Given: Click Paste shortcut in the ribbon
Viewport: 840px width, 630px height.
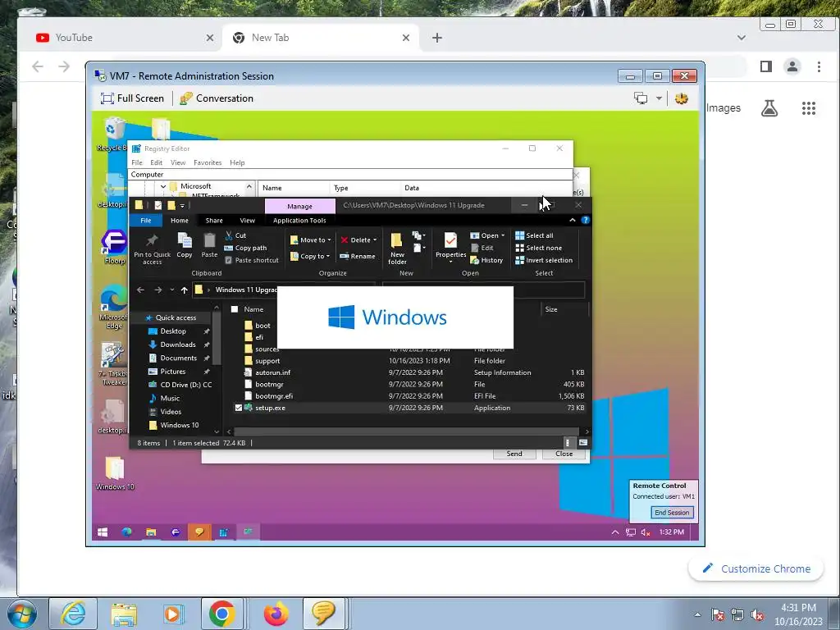Looking at the screenshot, I should click(x=251, y=260).
